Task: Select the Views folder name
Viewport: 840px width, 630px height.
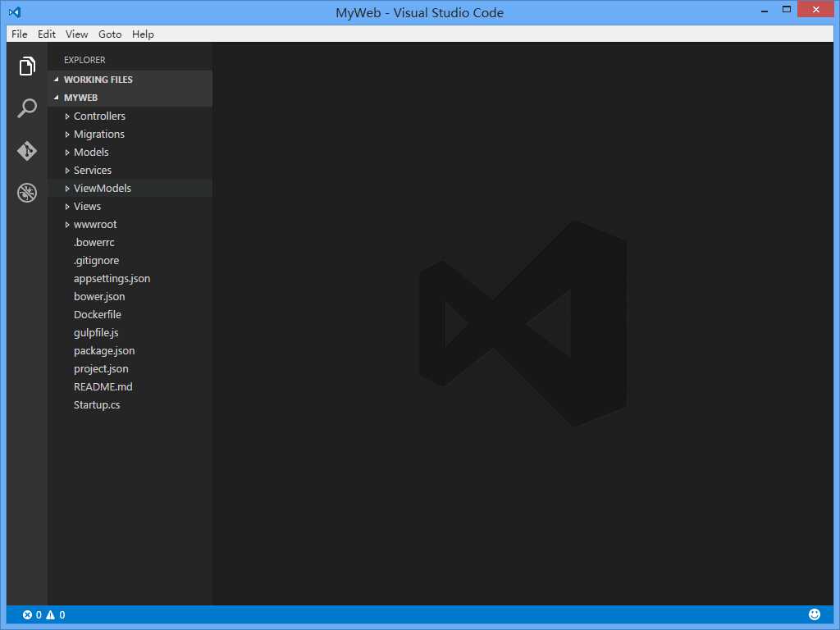Action: [x=87, y=206]
